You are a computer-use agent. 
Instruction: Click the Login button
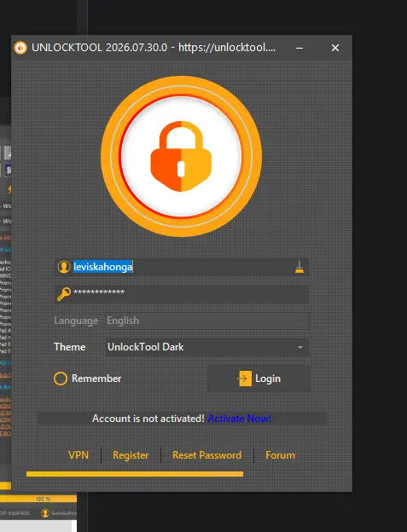tap(259, 379)
